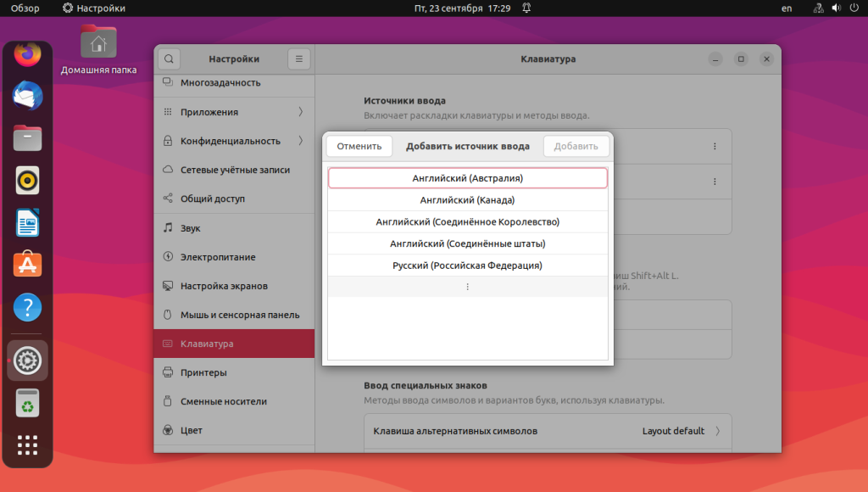Open the Help question mark icon

[x=27, y=307]
